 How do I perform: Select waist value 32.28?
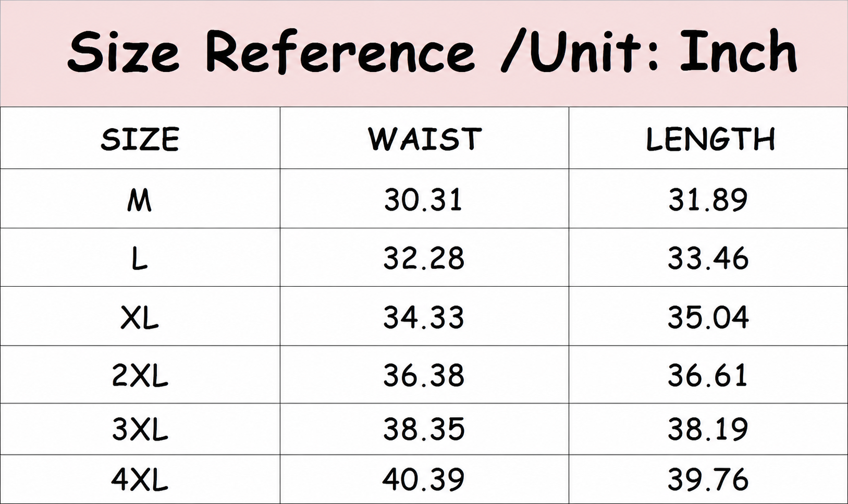click(x=423, y=259)
